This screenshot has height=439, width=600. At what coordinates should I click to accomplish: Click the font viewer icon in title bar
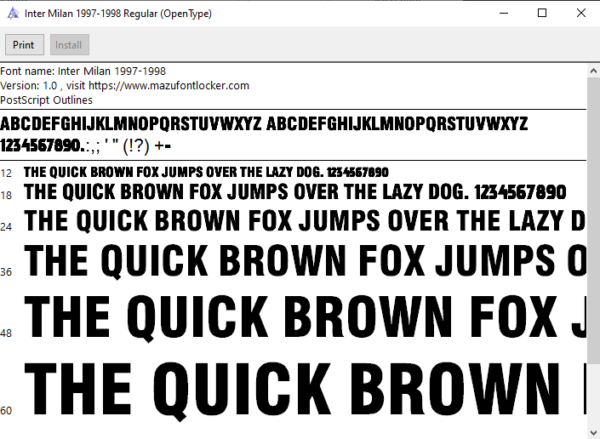(x=13, y=13)
